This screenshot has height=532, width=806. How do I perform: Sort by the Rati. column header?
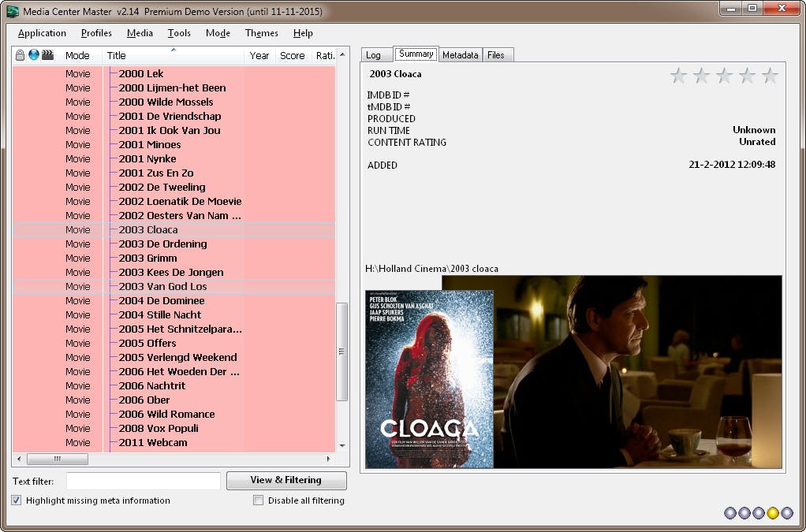pyautogui.click(x=325, y=55)
